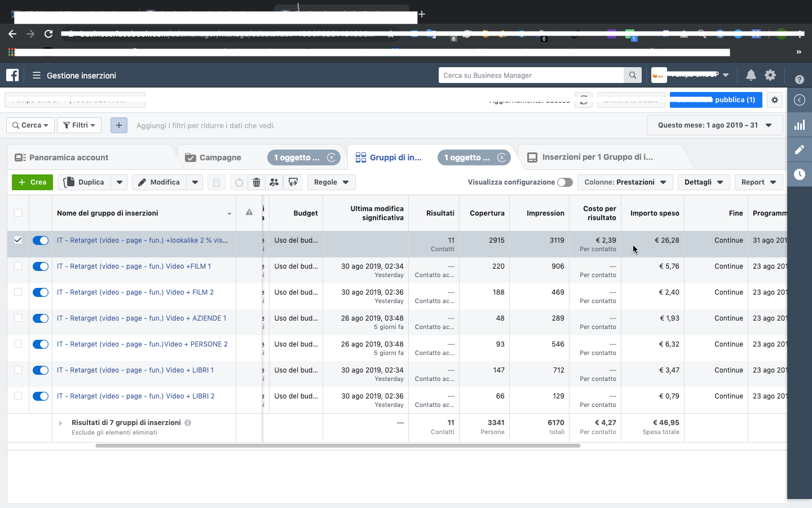The image size is (812, 508).
Task: Toggle the Visualizza configurazione switch
Action: (564, 182)
